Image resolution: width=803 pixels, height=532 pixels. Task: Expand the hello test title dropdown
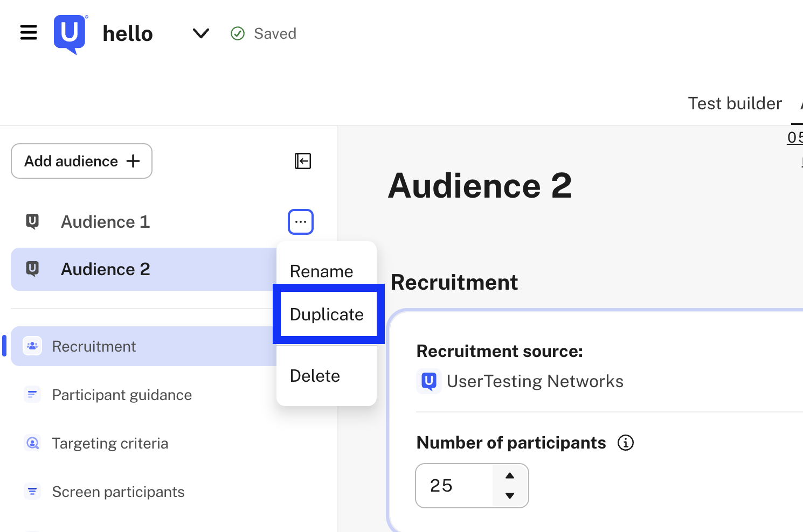click(x=200, y=33)
